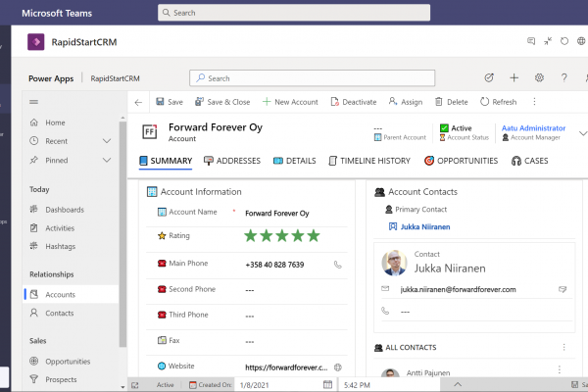Open the command bar overflow menu
This screenshot has height=392, width=588.
534,102
